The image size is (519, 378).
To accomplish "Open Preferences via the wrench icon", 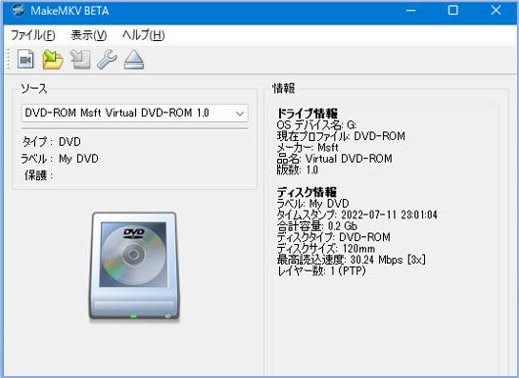I will [x=107, y=59].
